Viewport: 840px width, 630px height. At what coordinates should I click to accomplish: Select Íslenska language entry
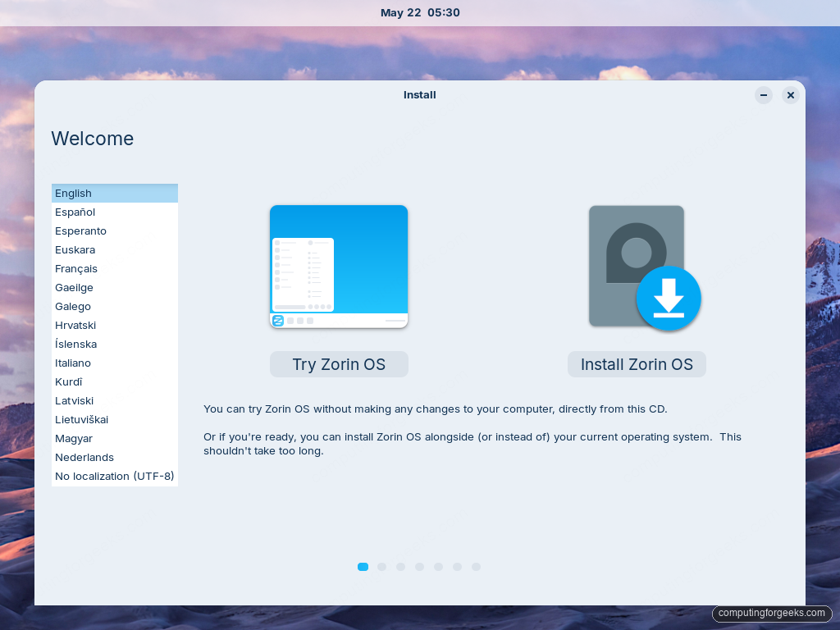pos(115,344)
